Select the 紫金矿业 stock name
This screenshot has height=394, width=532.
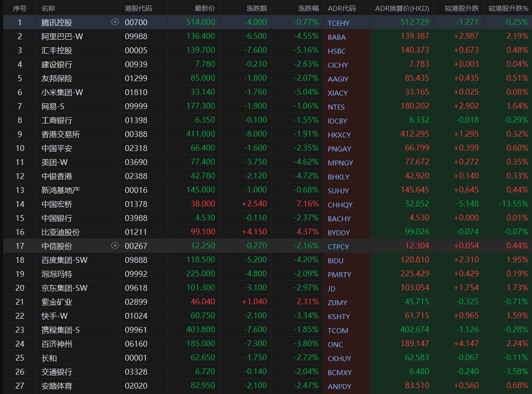57,302
